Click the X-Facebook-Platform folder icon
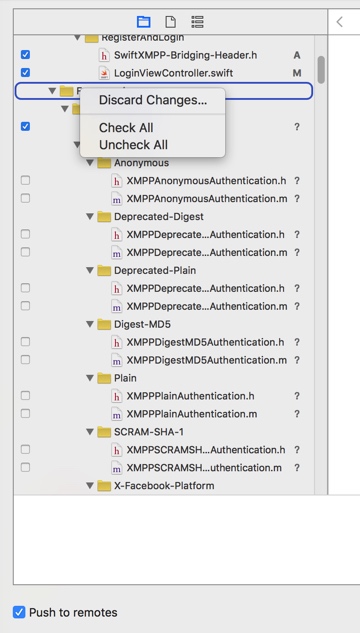This screenshot has height=633, width=360. (x=104, y=486)
